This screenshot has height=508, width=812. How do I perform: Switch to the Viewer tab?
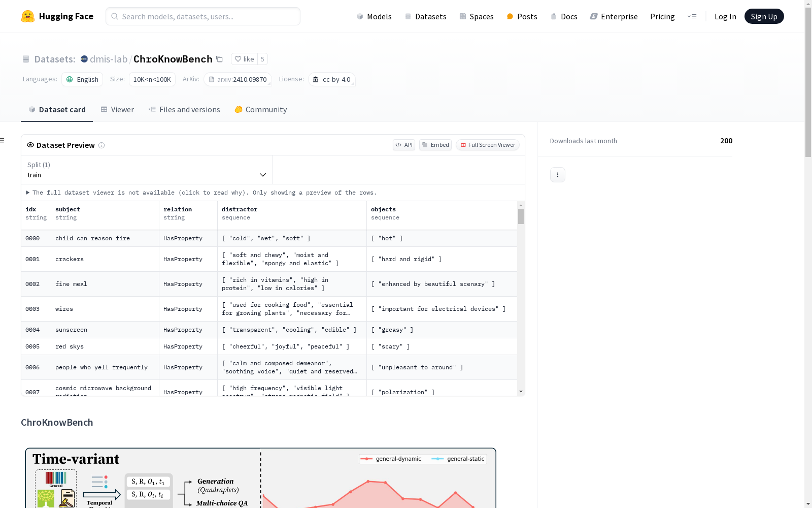coord(117,110)
